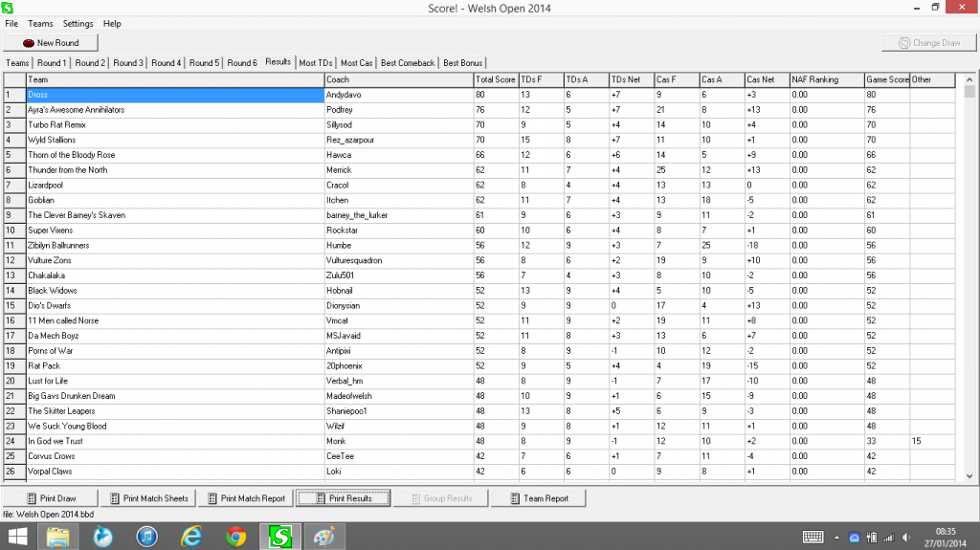
Task: Launch Internet Explorer from the taskbar
Action: 191,537
